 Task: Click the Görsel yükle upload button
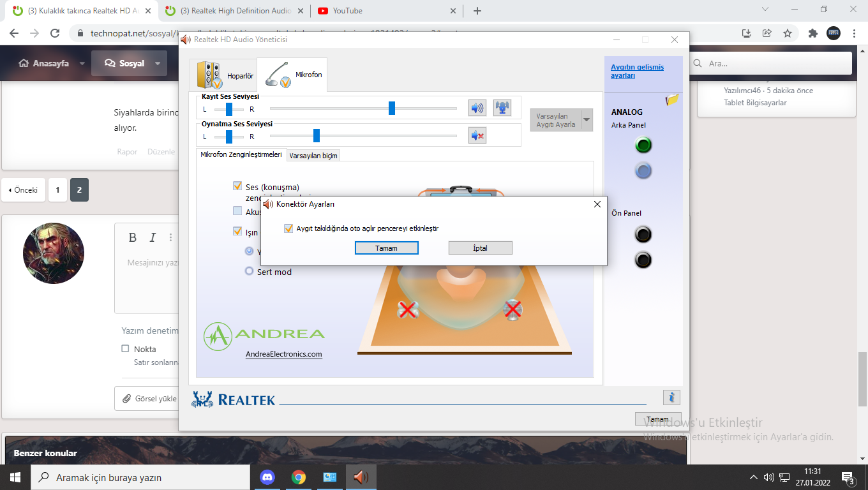[x=149, y=399]
